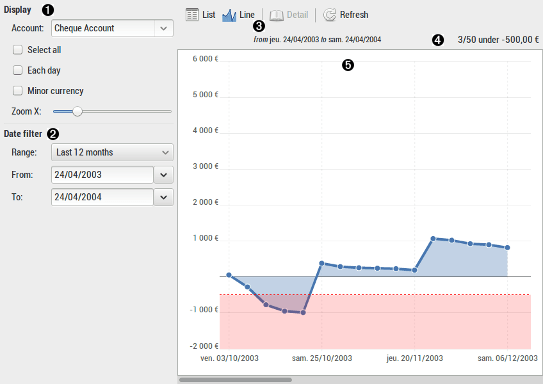The height and width of the screenshot is (384, 545).
Task: Click the Detail book icon
Action: [x=276, y=15]
